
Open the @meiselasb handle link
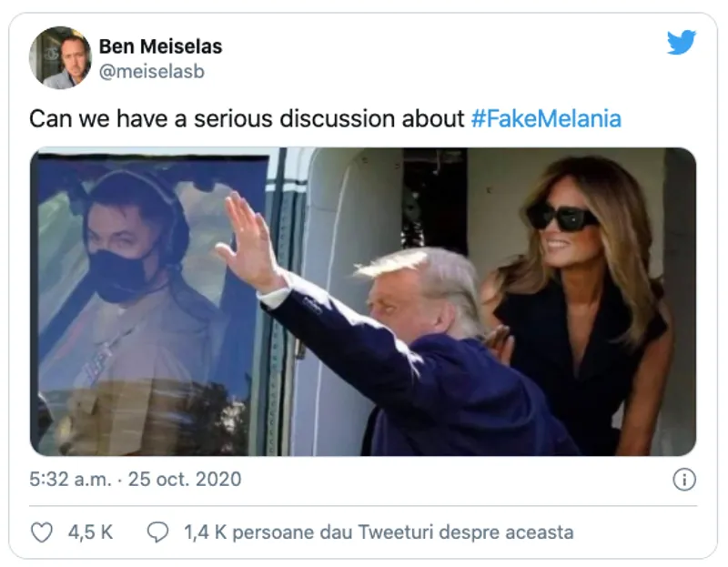point(151,72)
